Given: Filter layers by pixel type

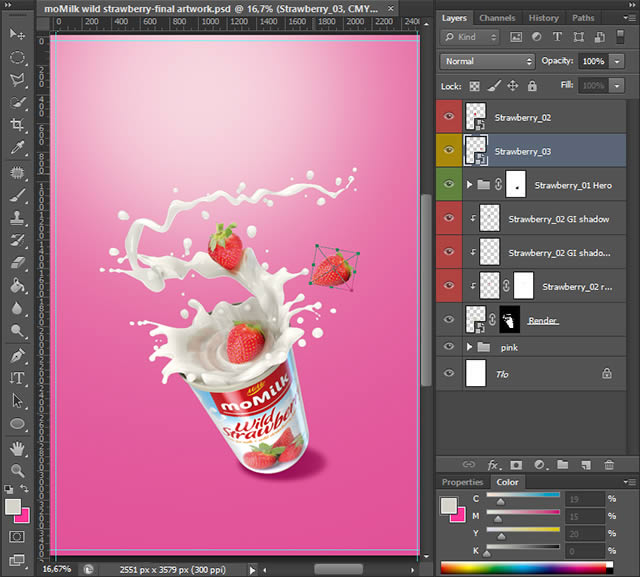Looking at the screenshot, I should pos(516,37).
